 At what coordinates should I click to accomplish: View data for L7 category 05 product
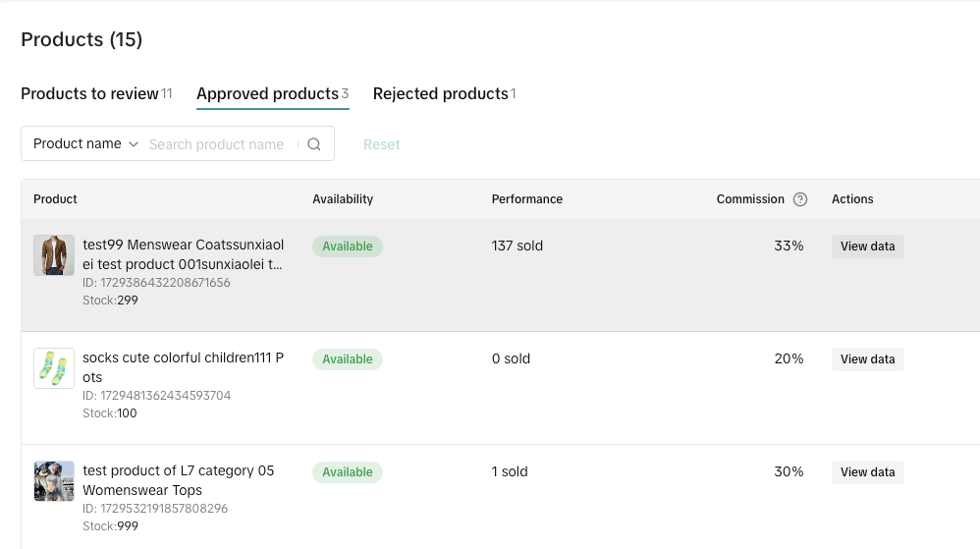pyautogui.click(x=867, y=472)
